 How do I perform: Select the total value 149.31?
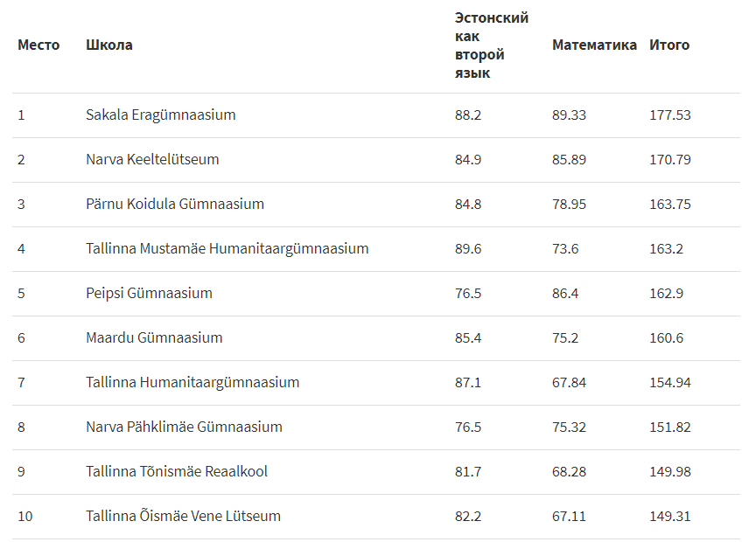tap(669, 516)
